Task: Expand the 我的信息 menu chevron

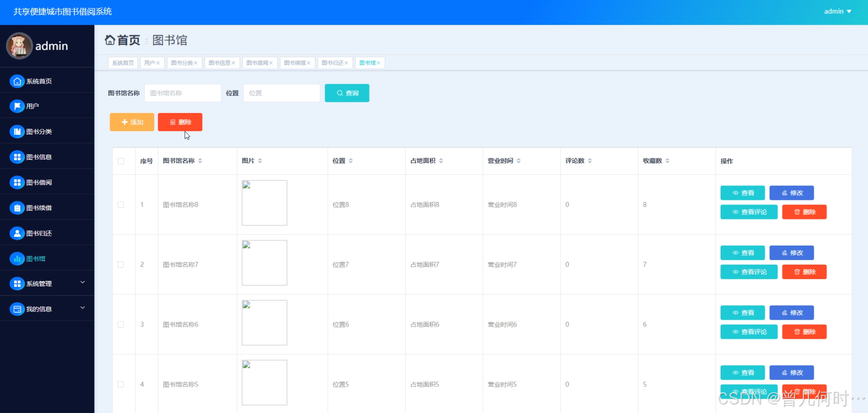Action: coord(83,308)
